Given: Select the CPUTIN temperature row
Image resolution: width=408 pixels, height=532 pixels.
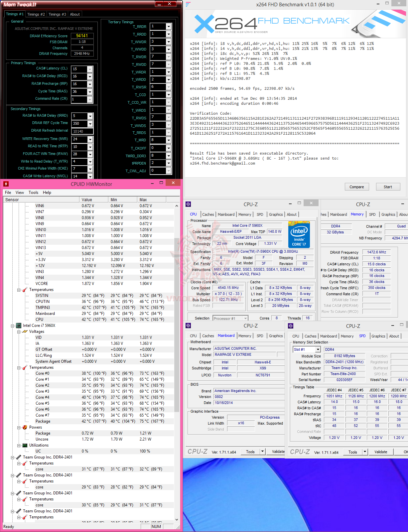Looking at the screenshot, I should 88,302.
